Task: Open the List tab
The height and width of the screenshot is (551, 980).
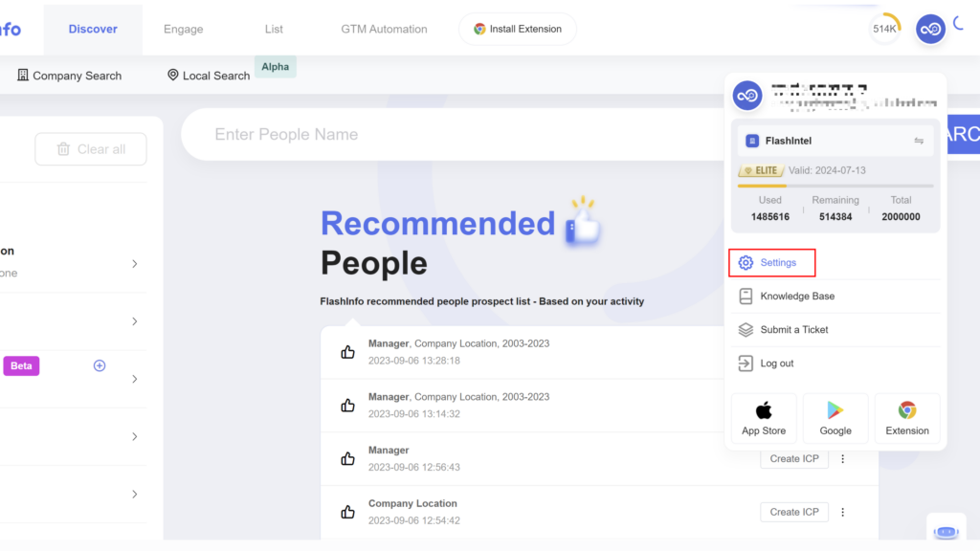Action: (x=274, y=29)
